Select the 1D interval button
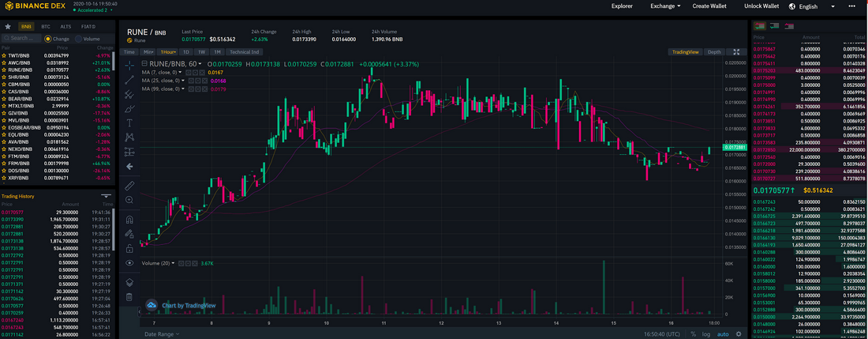The image size is (868, 339). [186, 52]
